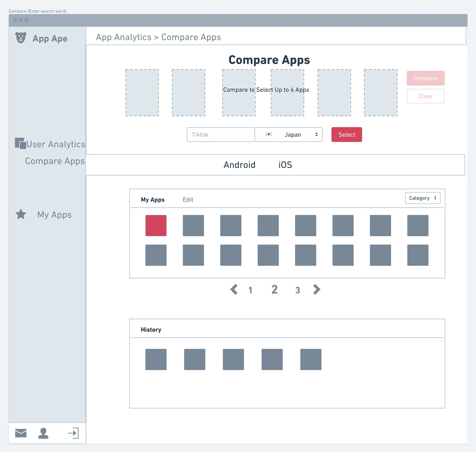Switch to the iOS tab

(285, 165)
